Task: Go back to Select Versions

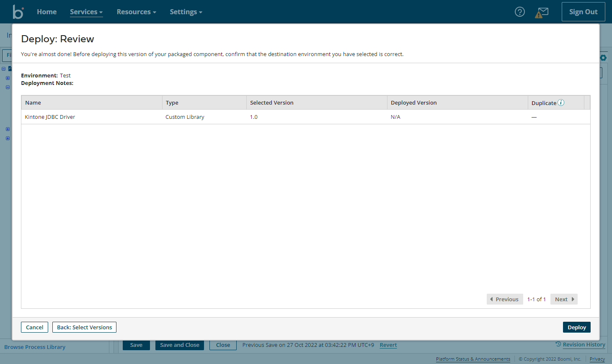Action: pos(84,327)
